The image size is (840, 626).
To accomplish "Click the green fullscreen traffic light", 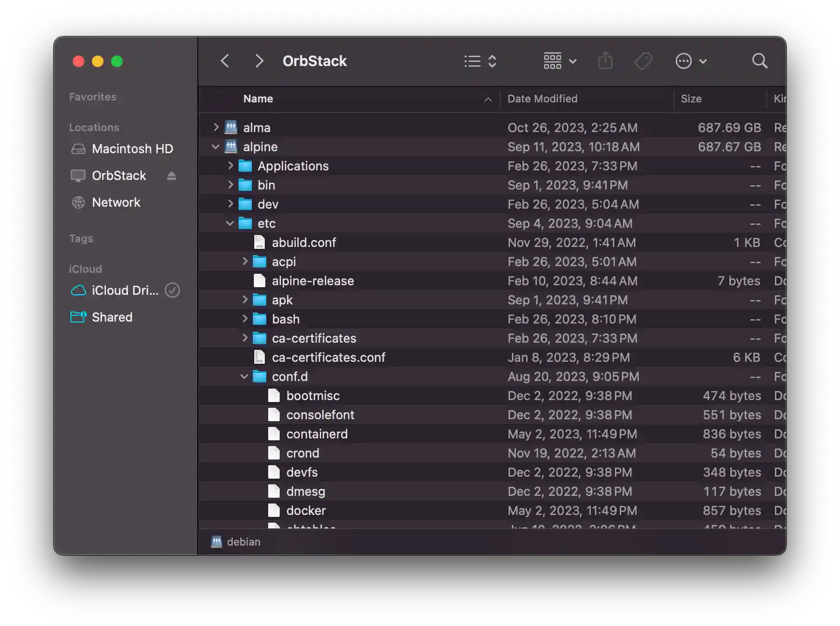I will tap(116, 61).
